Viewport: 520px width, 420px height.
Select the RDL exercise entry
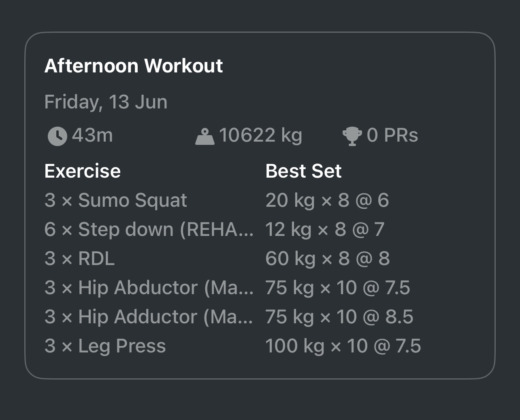pos(80,259)
